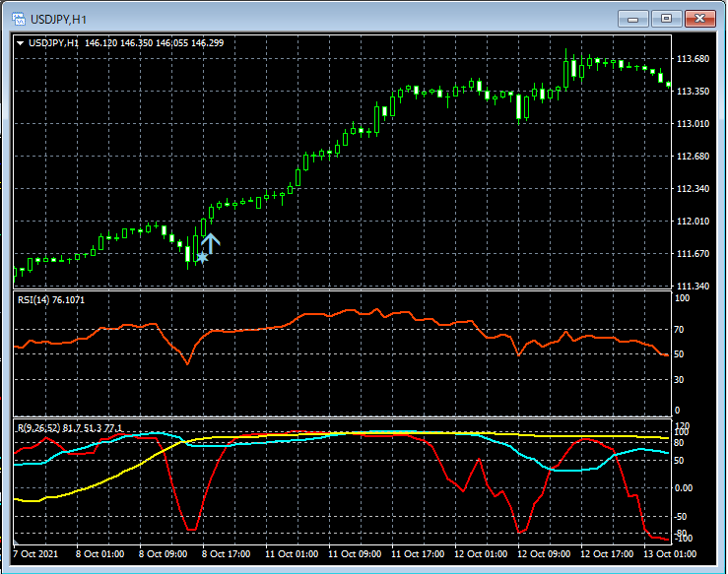Click the blue up arrow buy signal

coord(211,242)
